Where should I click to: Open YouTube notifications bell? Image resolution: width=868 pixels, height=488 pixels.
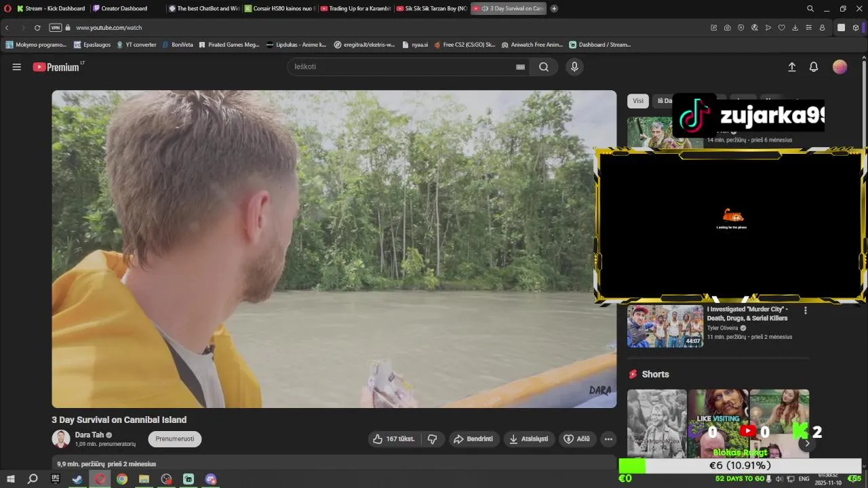tap(814, 67)
